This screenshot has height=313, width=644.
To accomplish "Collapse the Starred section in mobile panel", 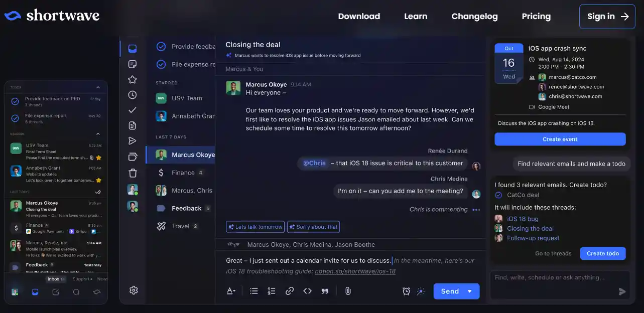I will 98,134.
